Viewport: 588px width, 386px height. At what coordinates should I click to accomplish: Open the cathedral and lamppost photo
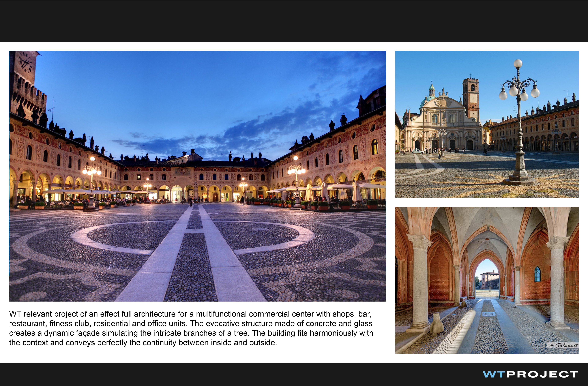click(487, 124)
